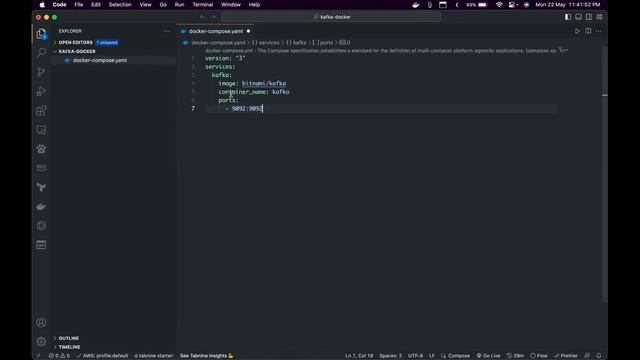640x360 pixels.
Task: Open the Accounts icon
Action: pos(41,322)
